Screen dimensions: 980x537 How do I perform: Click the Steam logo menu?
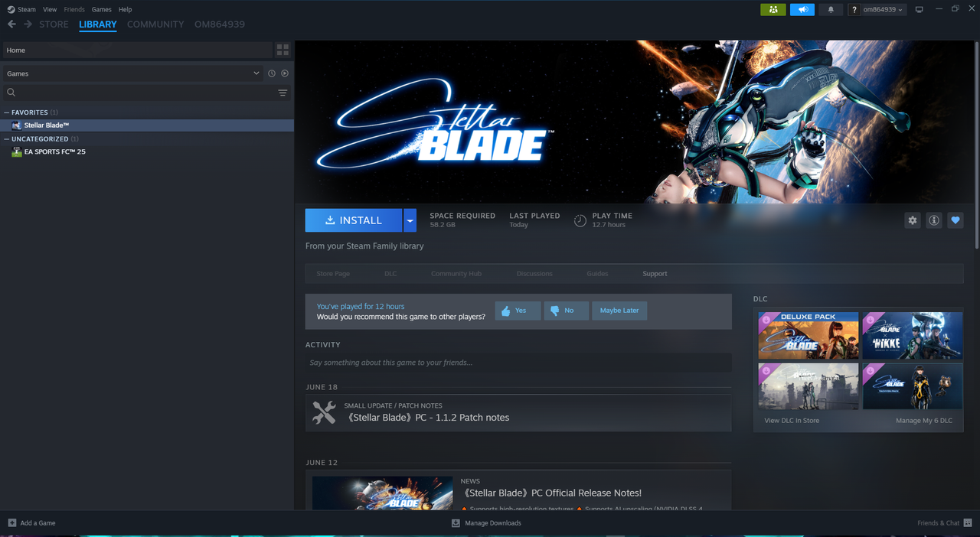[x=10, y=9]
